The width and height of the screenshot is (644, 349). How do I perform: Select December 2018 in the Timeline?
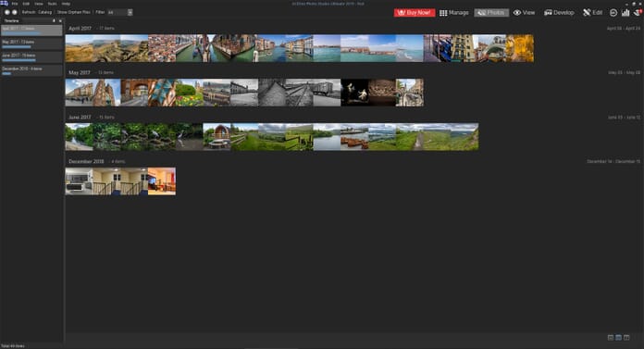click(31, 69)
